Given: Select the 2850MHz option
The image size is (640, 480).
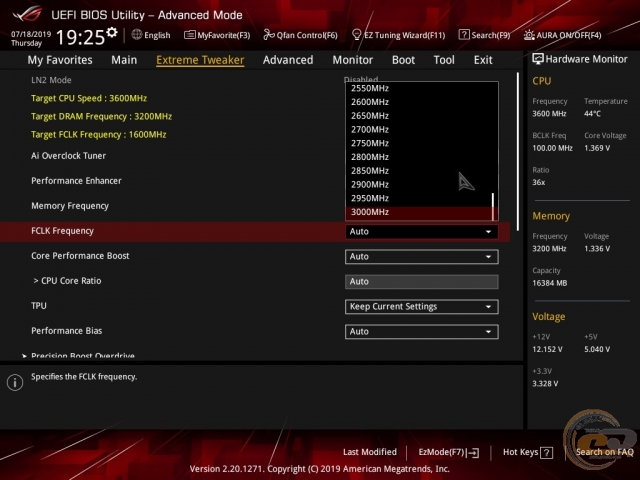Looking at the screenshot, I should coord(419,171).
